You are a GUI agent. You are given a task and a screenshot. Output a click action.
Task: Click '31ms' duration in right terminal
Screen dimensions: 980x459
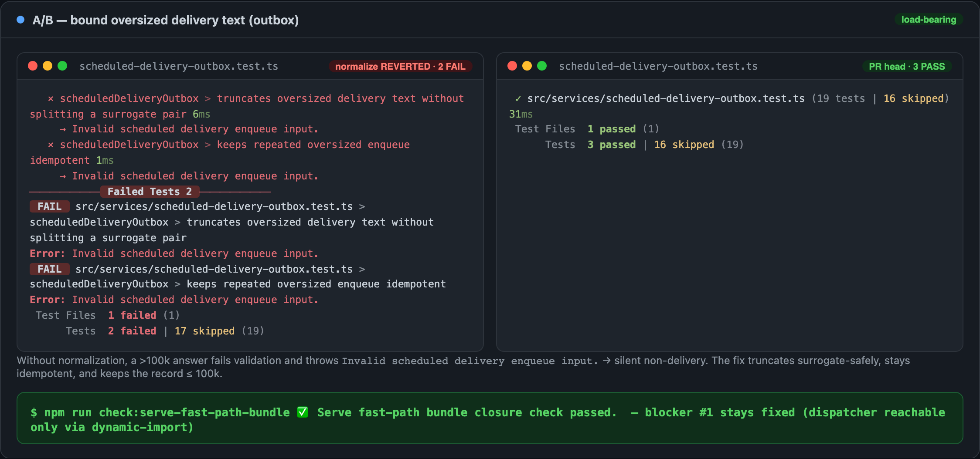click(x=521, y=114)
